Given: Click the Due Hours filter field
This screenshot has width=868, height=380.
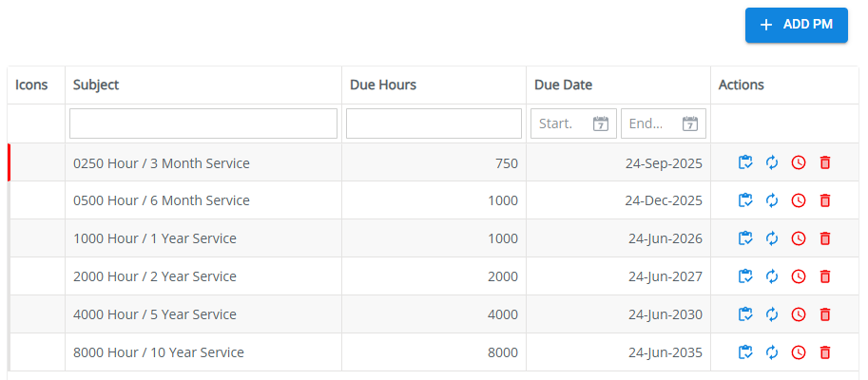Looking at the screenshot, I should (434, 123).
